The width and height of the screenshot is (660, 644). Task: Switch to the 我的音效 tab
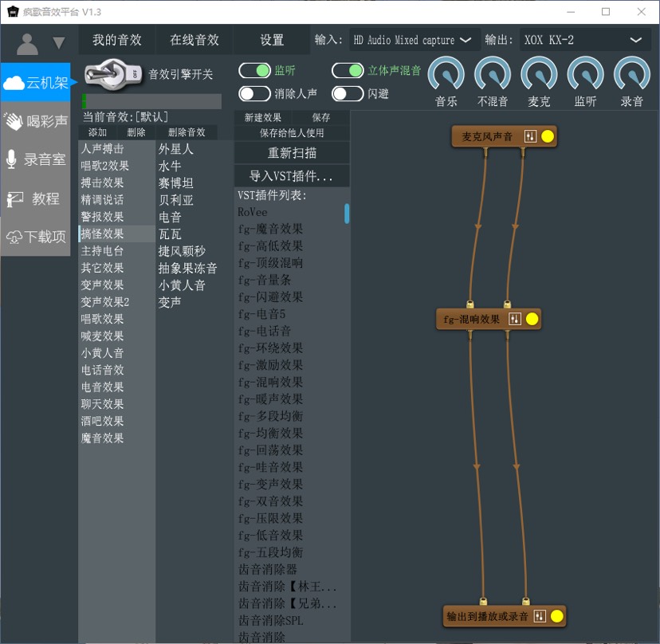[x=116, y=40]
